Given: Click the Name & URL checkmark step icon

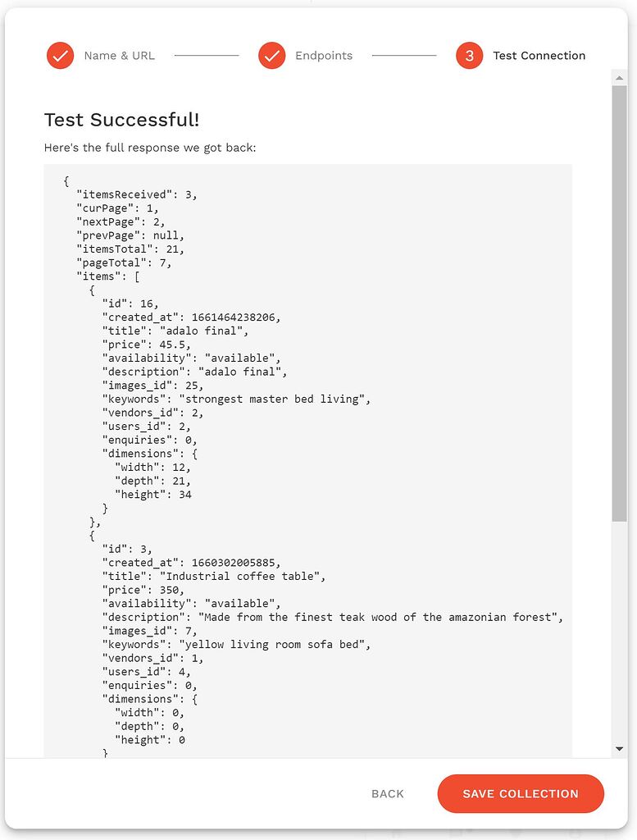Looking at the screenshot, I should (60, 56).
